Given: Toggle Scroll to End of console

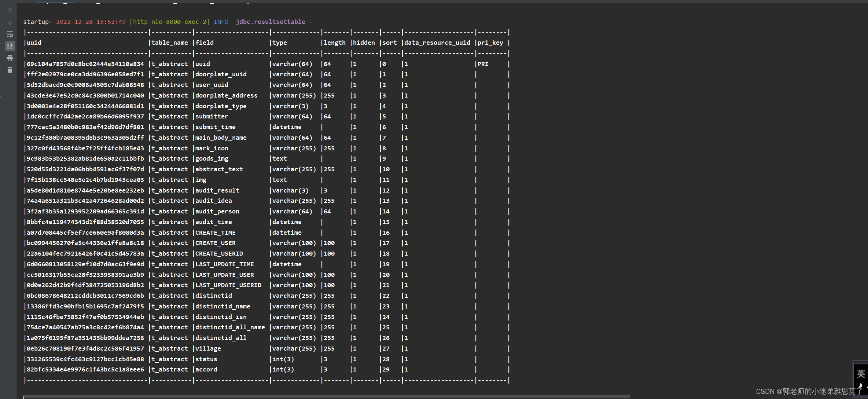Looking at the screenshot, I should pyautogui.click(x=10, y=46).
